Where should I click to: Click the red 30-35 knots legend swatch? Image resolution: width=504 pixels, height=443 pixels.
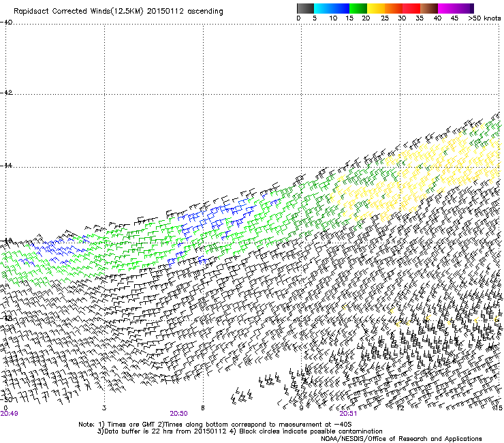point(411,8)
